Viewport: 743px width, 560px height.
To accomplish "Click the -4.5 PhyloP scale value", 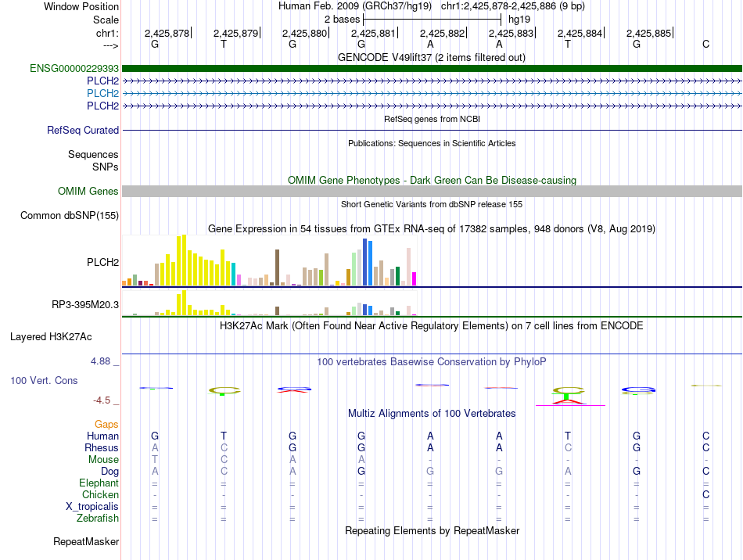I will [x=102, y=400].
